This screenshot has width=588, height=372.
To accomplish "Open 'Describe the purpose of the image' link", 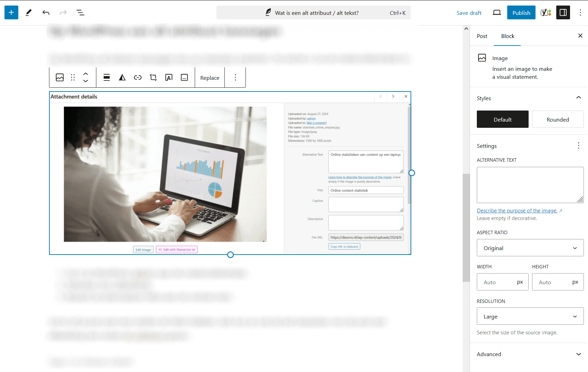I will coord(517,211).
